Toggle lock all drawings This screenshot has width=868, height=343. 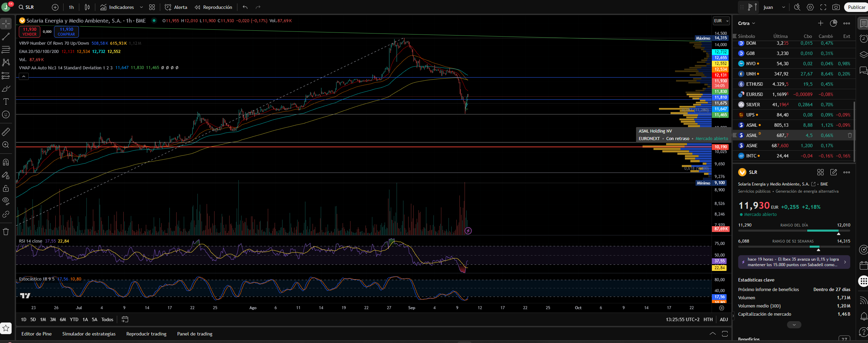tap(6, 188)
